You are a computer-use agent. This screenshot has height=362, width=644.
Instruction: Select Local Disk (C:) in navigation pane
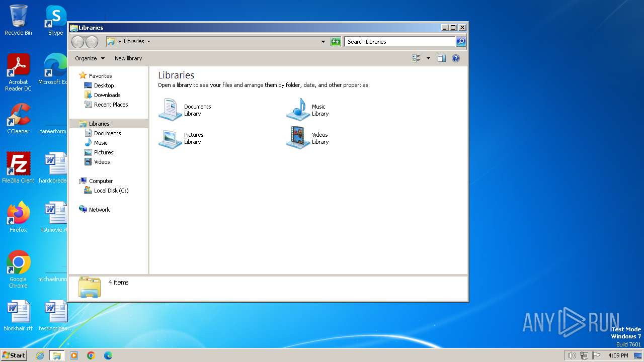106,191
